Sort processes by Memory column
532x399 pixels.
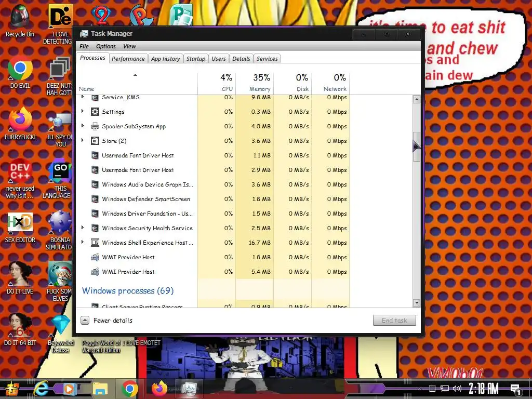pyautogui.click(x=255, y=83)
